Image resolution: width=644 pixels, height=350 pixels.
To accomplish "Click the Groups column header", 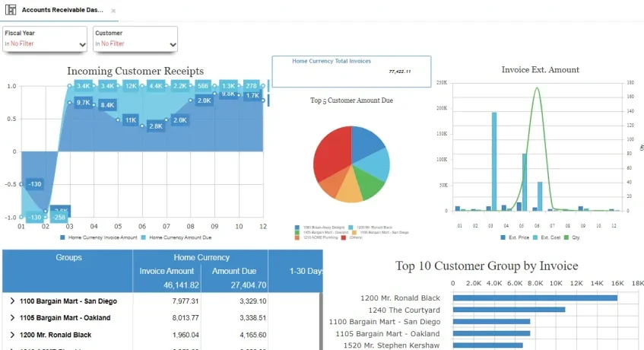I will click(69, 258).
